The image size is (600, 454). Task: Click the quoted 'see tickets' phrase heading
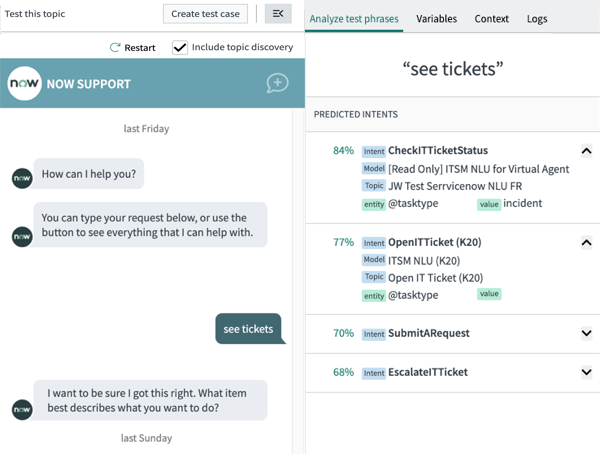coord(453,69)
